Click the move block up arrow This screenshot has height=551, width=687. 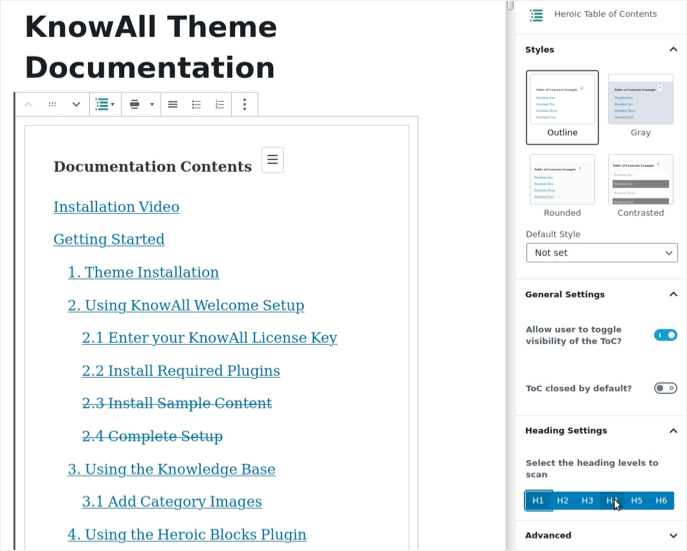coord(28,104)
